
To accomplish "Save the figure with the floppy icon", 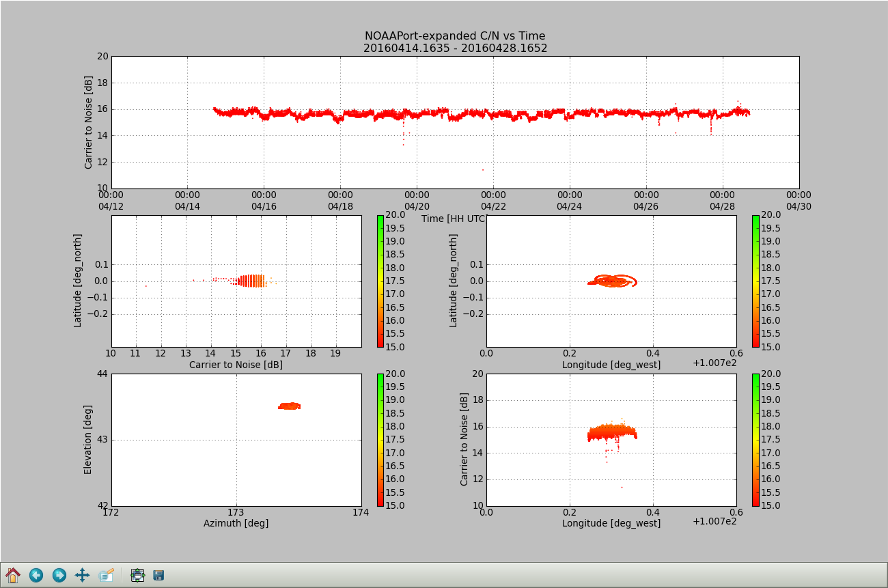I will [x=158, y=575].
